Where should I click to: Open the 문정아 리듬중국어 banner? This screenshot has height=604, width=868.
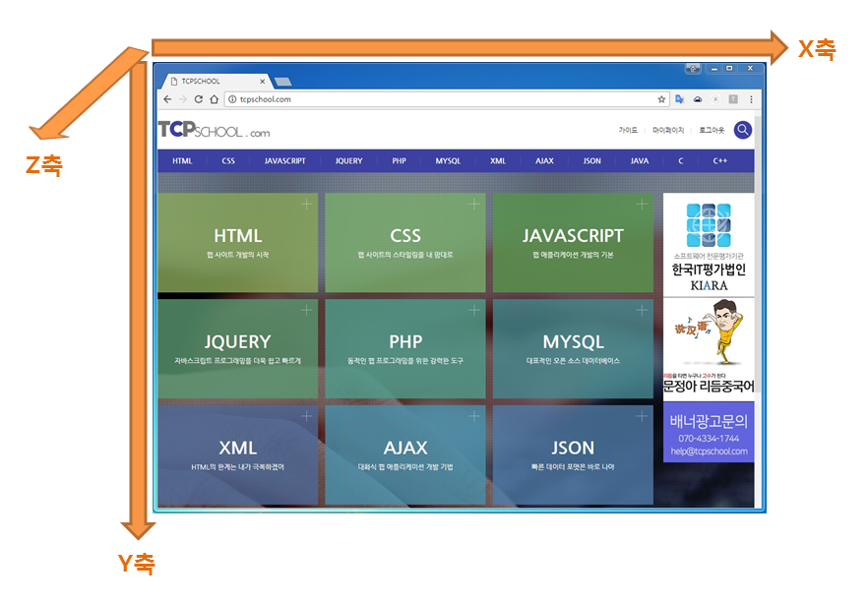click(x=709, y=349)
